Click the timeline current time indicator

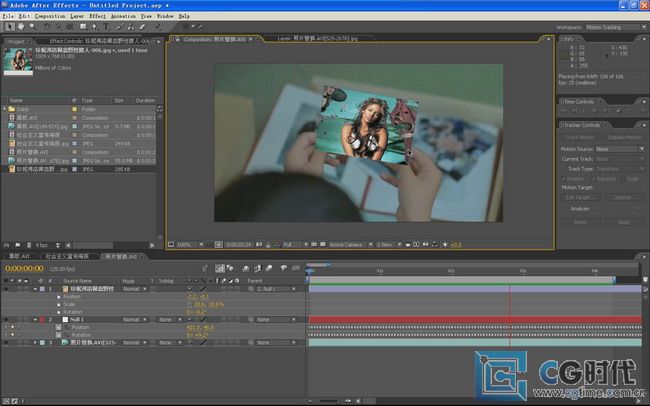309,272
